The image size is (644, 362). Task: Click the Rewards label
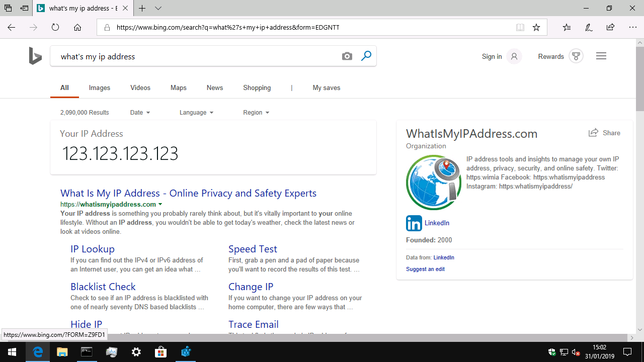[551, 56]
